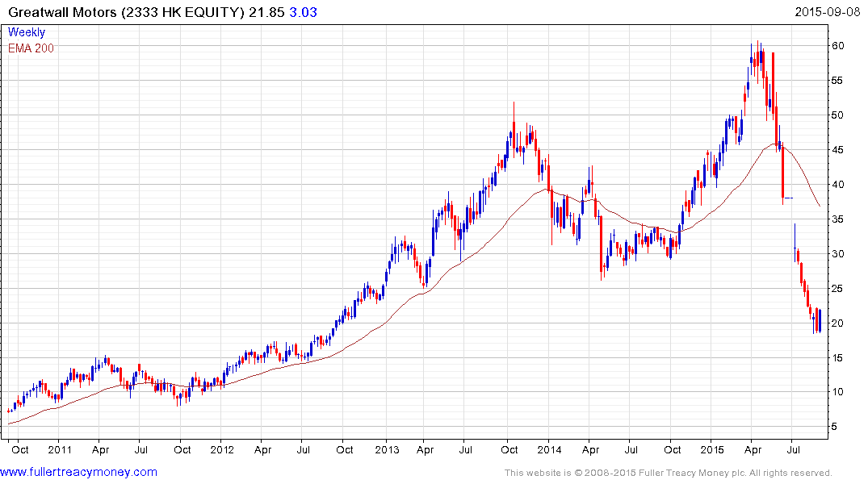Click the y-axis label 20
The image size is (868, 484).
(838, 323)
